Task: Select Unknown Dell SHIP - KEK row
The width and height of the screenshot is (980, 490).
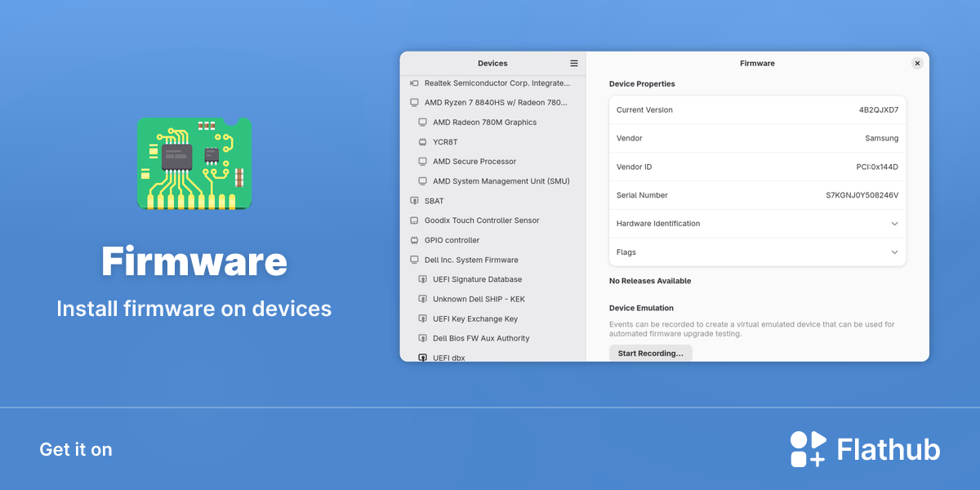Action: [x=492, y=299]
